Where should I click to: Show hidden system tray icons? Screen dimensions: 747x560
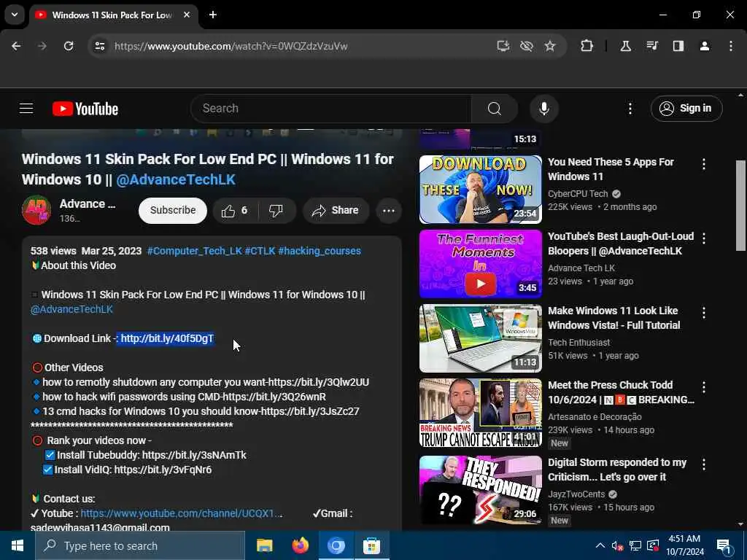(x=600, y=545)
